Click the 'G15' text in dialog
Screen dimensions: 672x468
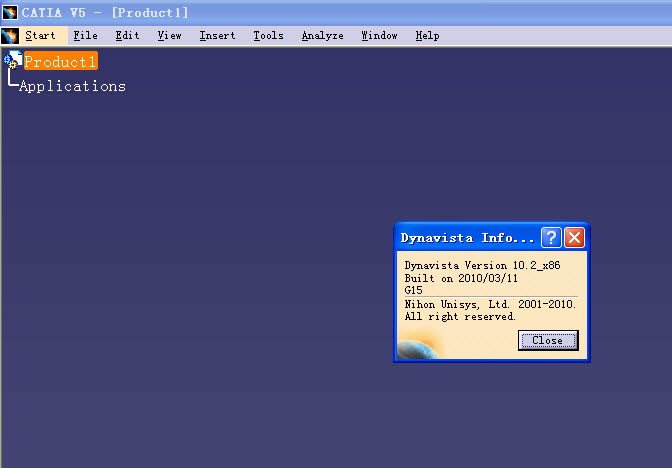[x=414, y=290]
